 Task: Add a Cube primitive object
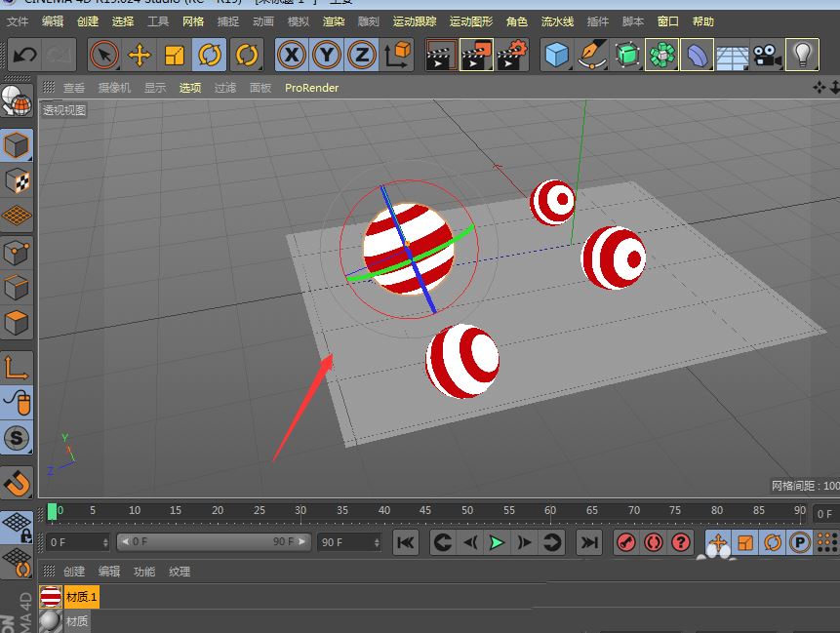pos(557,56)
